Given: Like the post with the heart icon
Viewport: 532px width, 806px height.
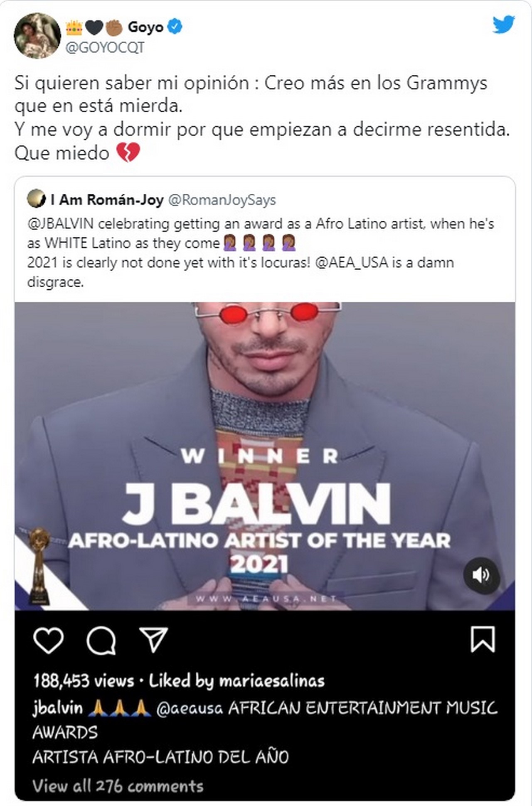Looking at the screenshot, I should pos(48,640).
